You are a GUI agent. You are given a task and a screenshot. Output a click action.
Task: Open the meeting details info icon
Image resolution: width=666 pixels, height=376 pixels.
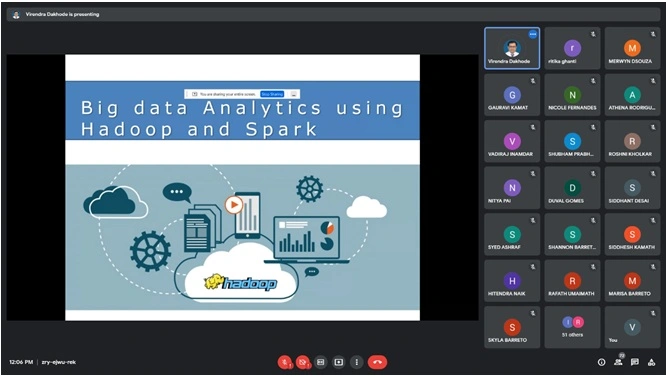(x=601, y=362)
